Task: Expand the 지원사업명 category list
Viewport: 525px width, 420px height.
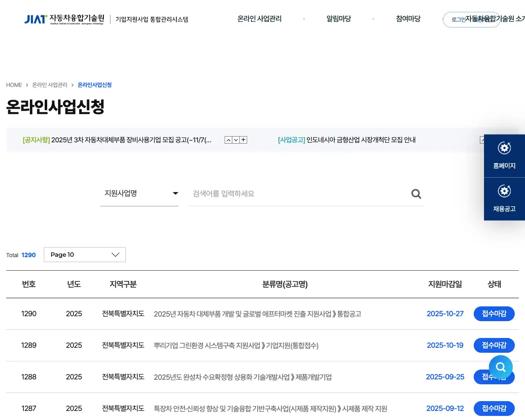Action: coord(175,193)
